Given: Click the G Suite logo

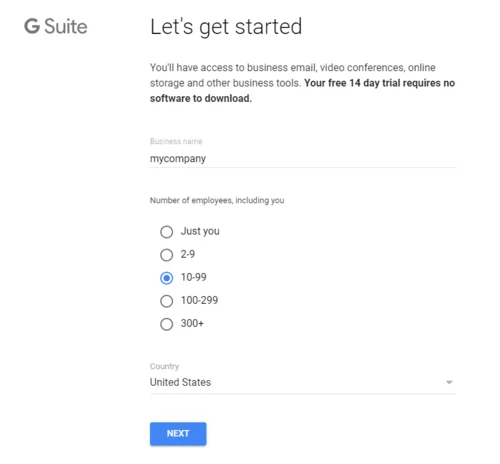Looking at the screenshot, I should tap(56, 26).
